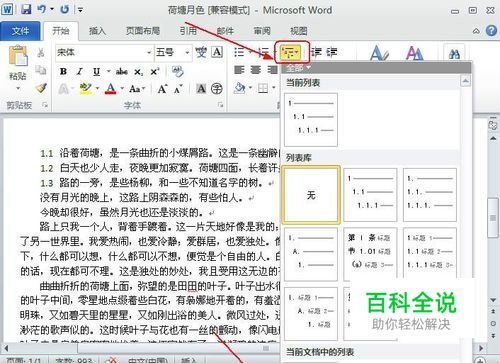This screenshot has height=363, width=500.
Task: Increase paragraph indent
Action: (332, 52)
